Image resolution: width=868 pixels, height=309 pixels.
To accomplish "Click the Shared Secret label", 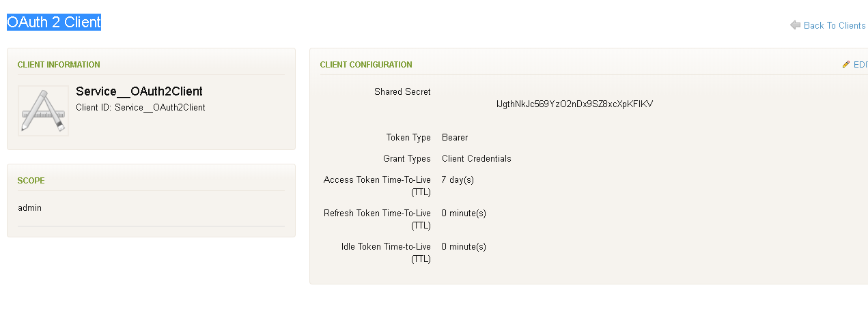I will [x=402, y=92].
